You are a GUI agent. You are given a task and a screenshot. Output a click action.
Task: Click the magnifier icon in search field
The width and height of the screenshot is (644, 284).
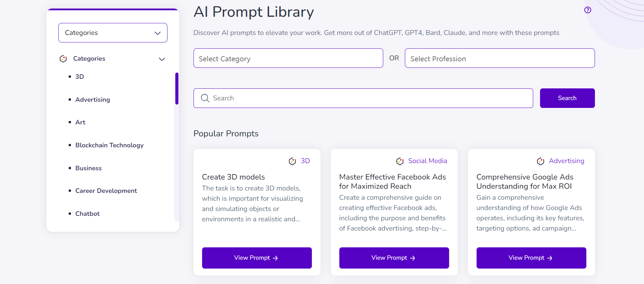click(x=205, y=98)
